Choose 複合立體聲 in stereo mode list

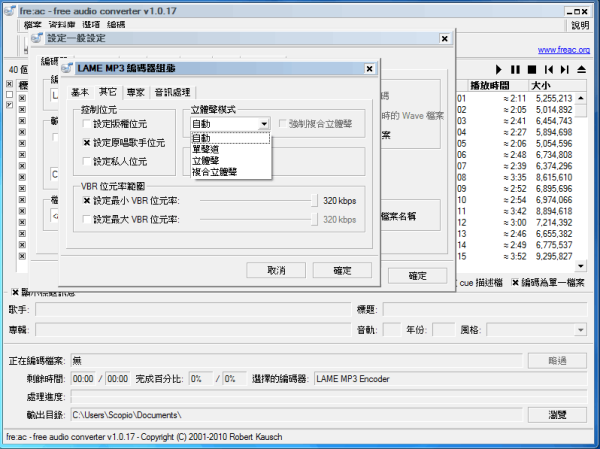pos(231,172)
